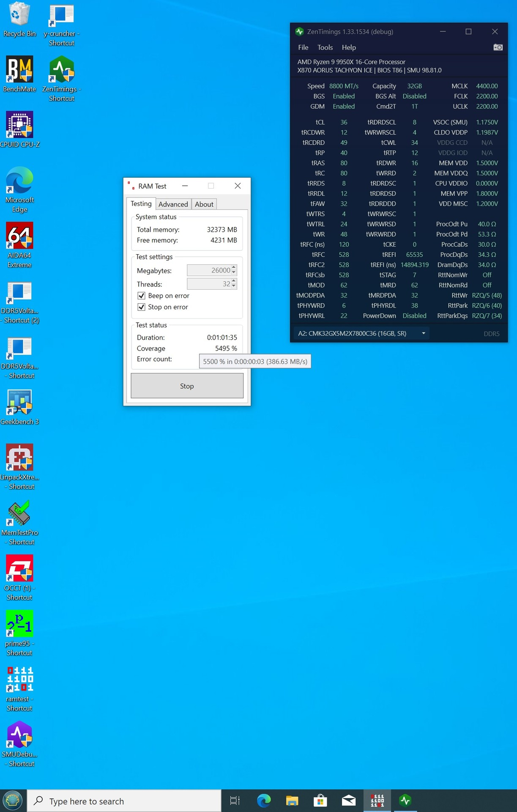
Task: Decrease the Threads value using down arrow
Action: (234, 286)
